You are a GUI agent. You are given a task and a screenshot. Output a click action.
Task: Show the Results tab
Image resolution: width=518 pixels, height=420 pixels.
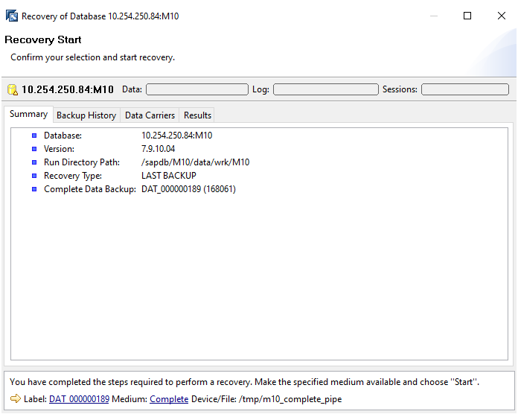(198, 115)
